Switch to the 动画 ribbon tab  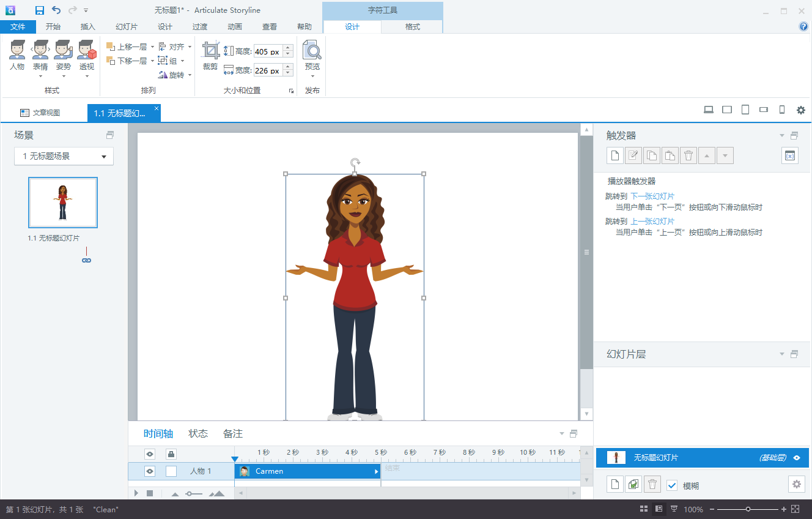pos(235,27)
